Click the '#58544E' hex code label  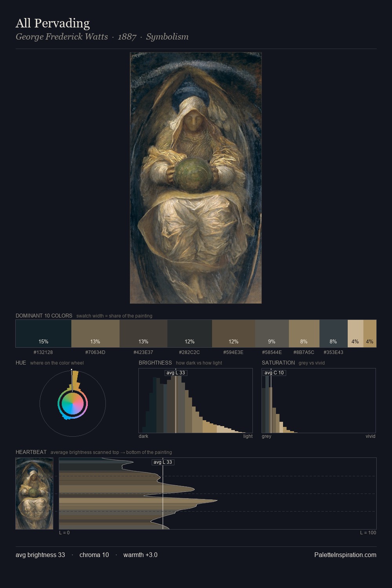coord(272,352)
